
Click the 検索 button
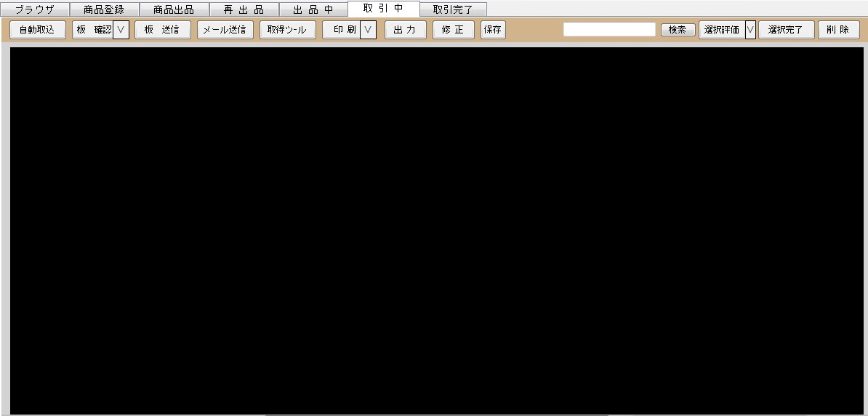[678, 30]
